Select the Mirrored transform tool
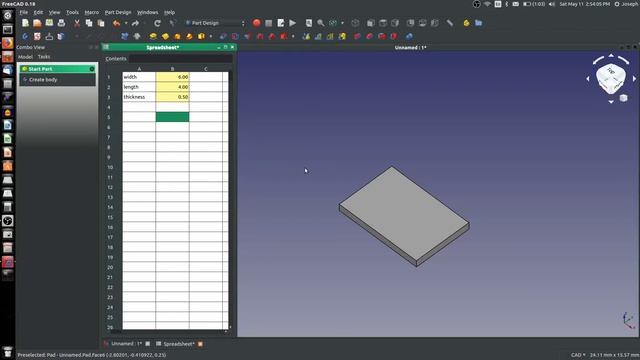Viewport: 640px width, 360px height. click(x=306, y=36)
